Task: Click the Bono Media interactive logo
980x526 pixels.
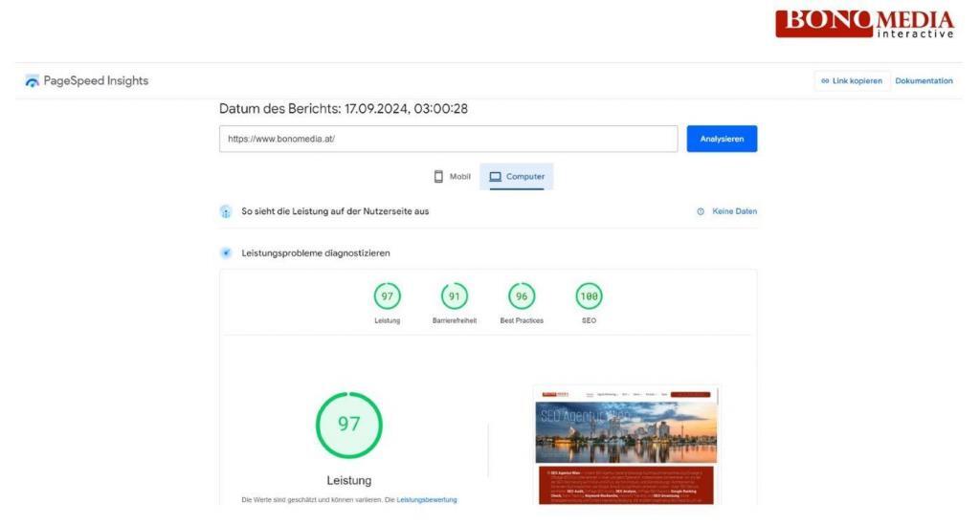Action: click(x=865, y=24)
